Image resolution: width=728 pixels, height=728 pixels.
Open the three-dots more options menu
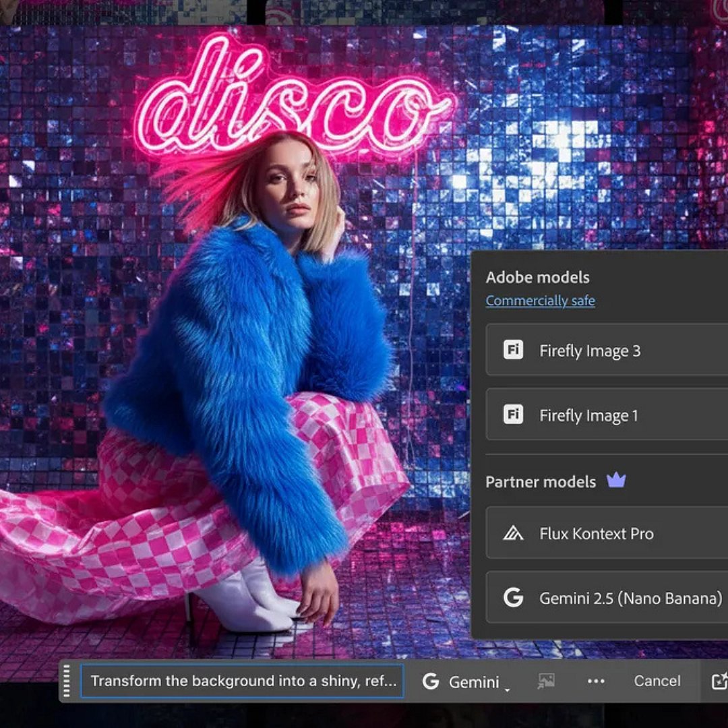[x=596, y=681]
